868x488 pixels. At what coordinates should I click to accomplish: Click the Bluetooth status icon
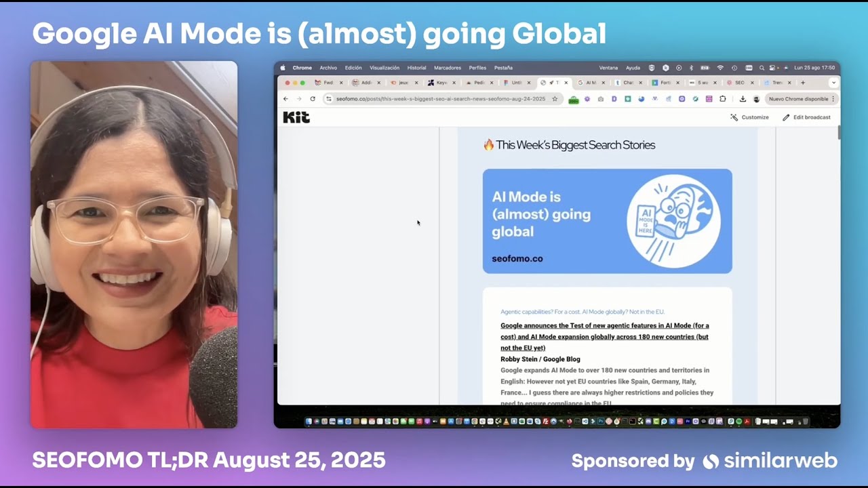[x=691, y=68]
